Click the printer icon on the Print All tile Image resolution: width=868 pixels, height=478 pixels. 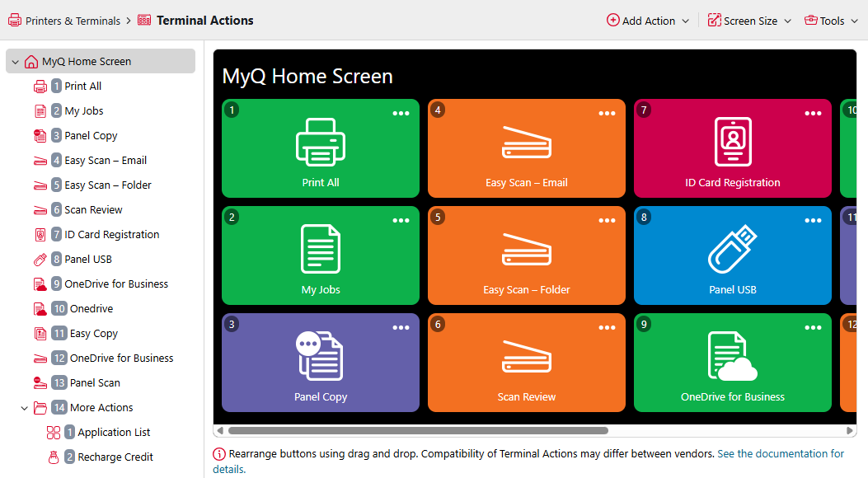321,143
